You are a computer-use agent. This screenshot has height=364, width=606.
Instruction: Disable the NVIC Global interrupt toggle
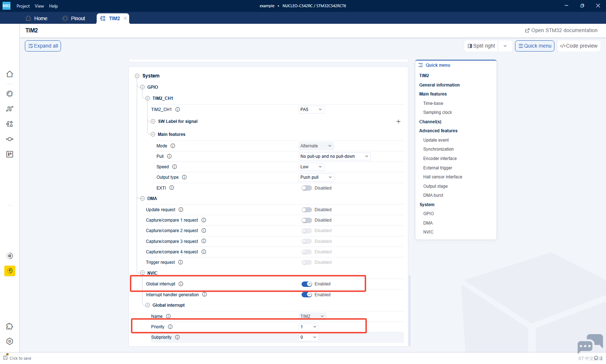(307, 284)
